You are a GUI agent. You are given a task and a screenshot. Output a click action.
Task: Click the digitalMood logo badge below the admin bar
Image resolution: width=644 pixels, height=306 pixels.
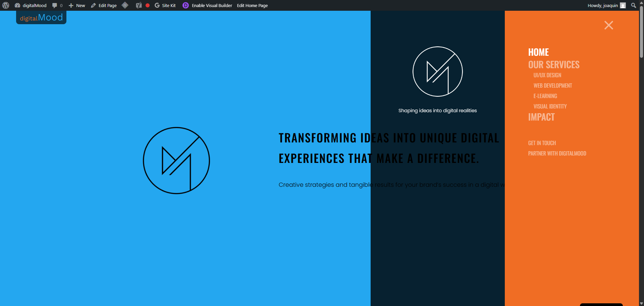point(41,17)
